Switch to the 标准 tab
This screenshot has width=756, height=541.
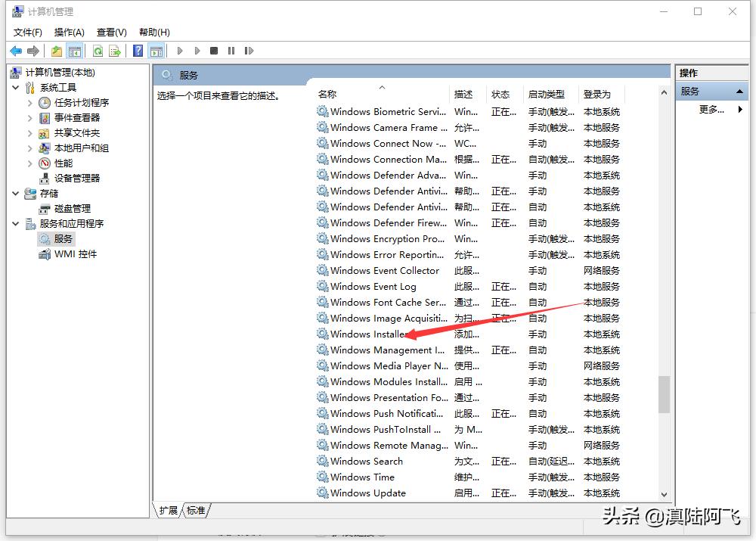196,511
